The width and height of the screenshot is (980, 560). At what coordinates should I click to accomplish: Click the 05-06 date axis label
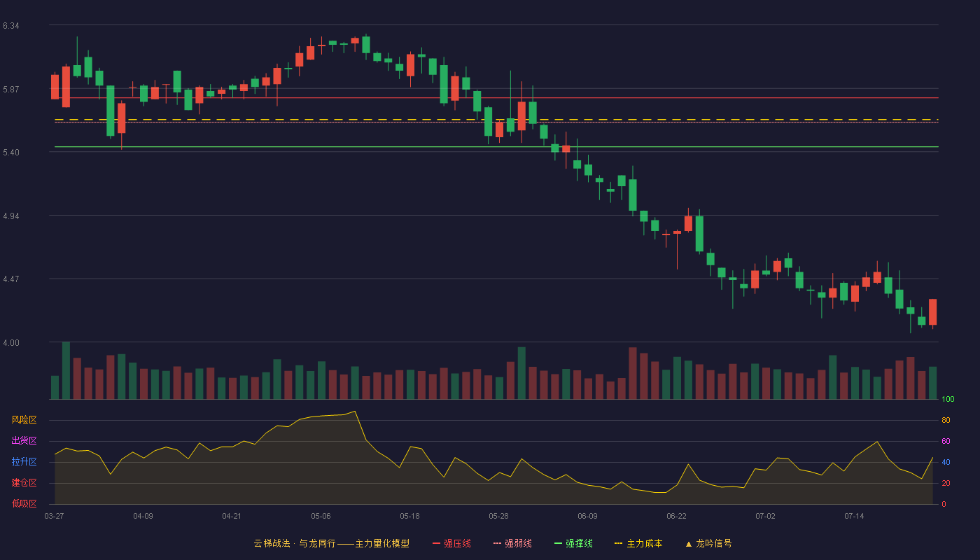pos(321,516)
